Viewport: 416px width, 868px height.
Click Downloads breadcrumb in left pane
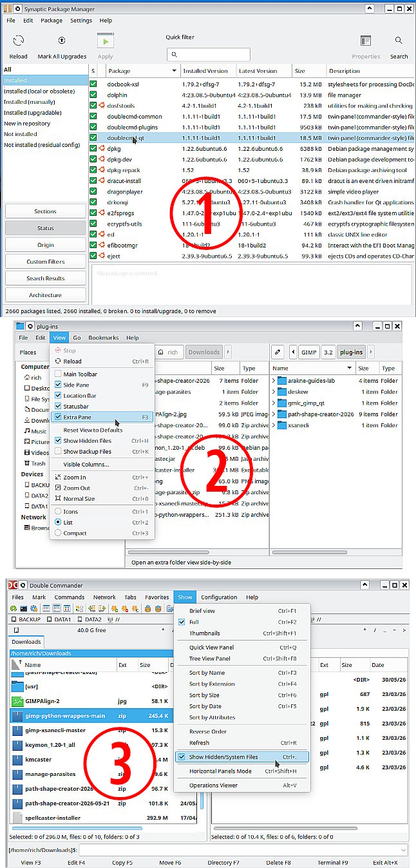pos(204,352)
